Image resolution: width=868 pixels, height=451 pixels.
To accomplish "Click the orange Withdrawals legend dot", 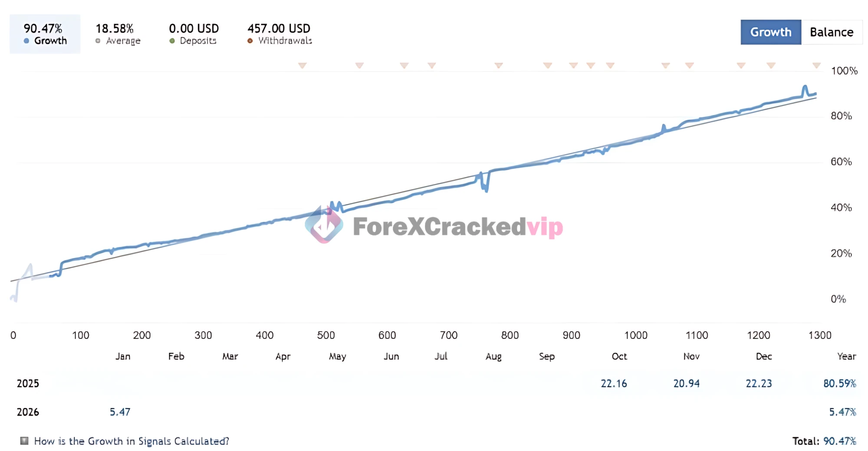I will (x=250, y=41).
